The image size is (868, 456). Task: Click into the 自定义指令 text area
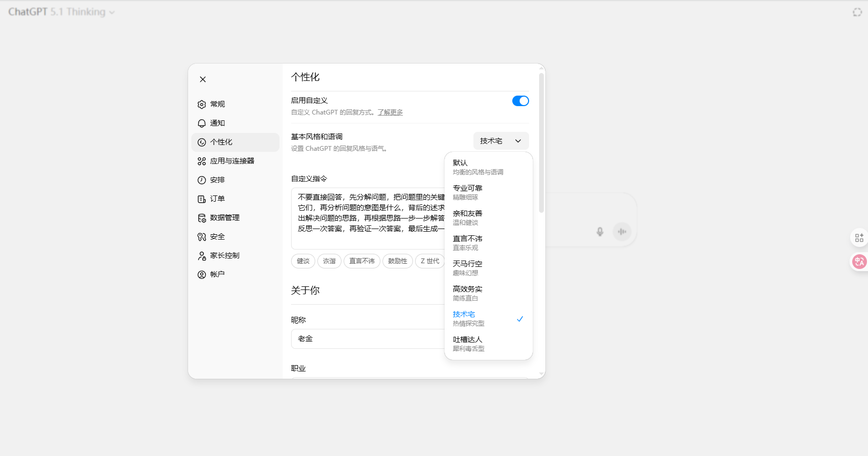pyautogui.click(x=368, y=218)
